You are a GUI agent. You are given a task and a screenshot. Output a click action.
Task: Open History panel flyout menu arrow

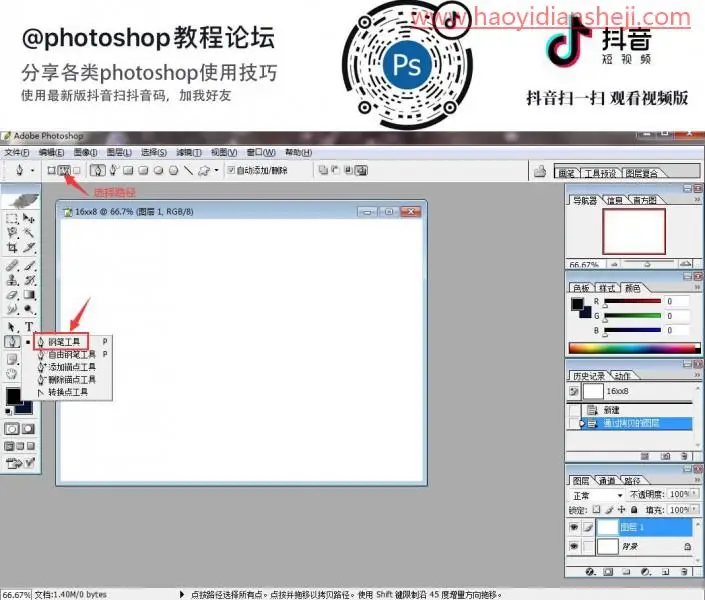click(697, 374)
